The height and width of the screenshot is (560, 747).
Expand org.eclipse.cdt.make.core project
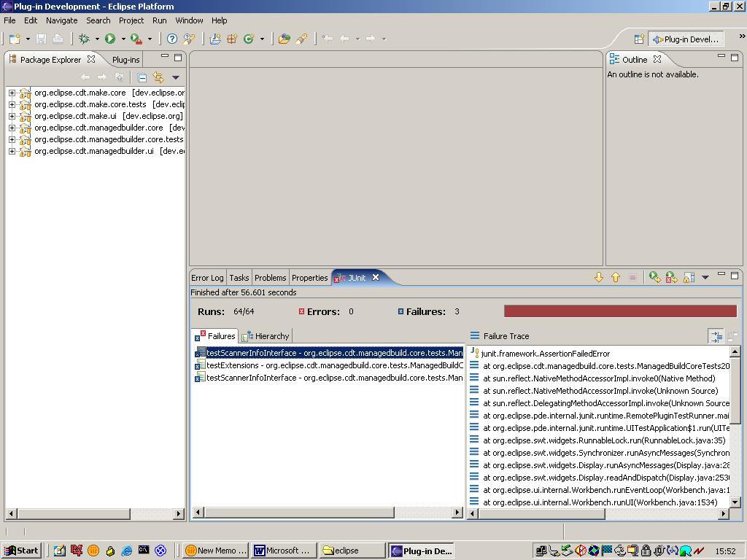[12, 93]
